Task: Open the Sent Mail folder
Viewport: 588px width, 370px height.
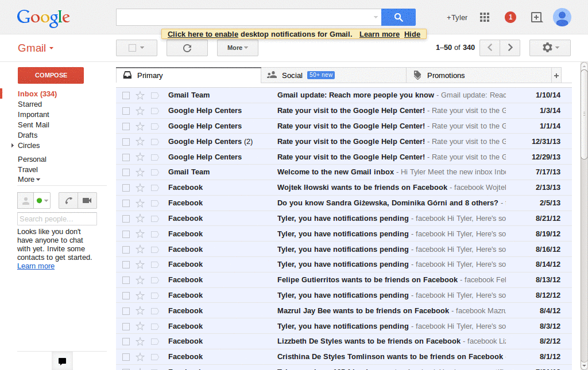Action: pos(33,124)
